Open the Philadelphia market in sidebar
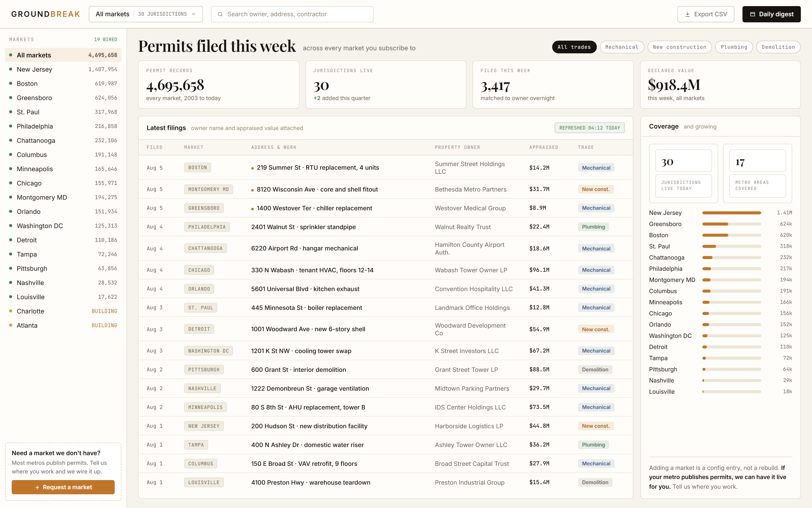This screenshot has width=812, height=508. 63,126
